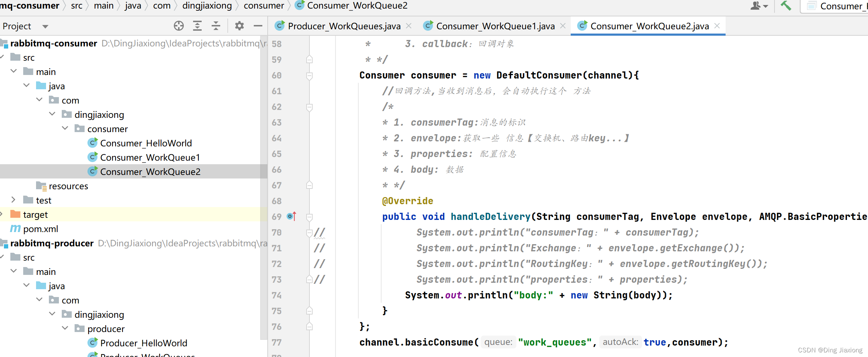Viewport: 868px width, 357px height.
Task: Click the fold marker at line 75
Action: pos(309,311)
